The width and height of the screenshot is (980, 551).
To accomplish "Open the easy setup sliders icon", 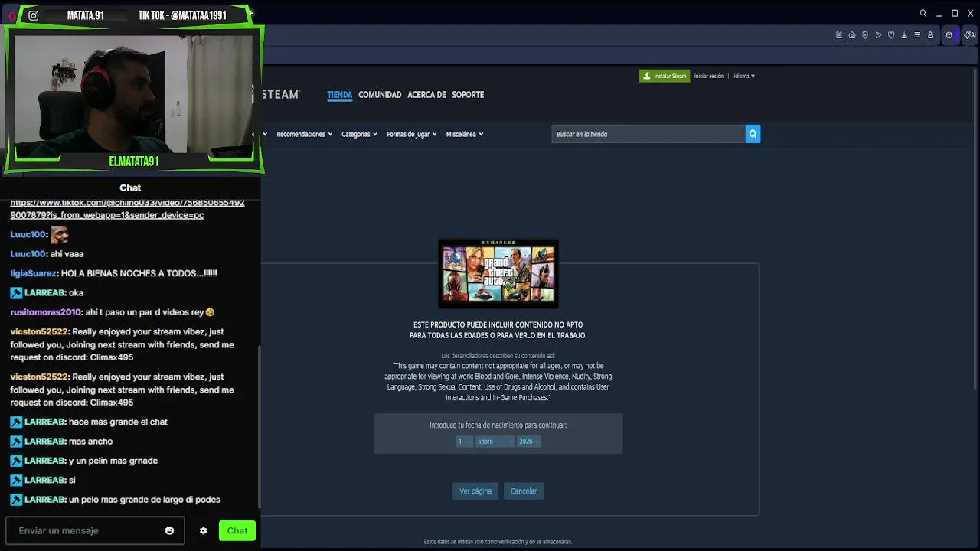I will tap(917, 35).
